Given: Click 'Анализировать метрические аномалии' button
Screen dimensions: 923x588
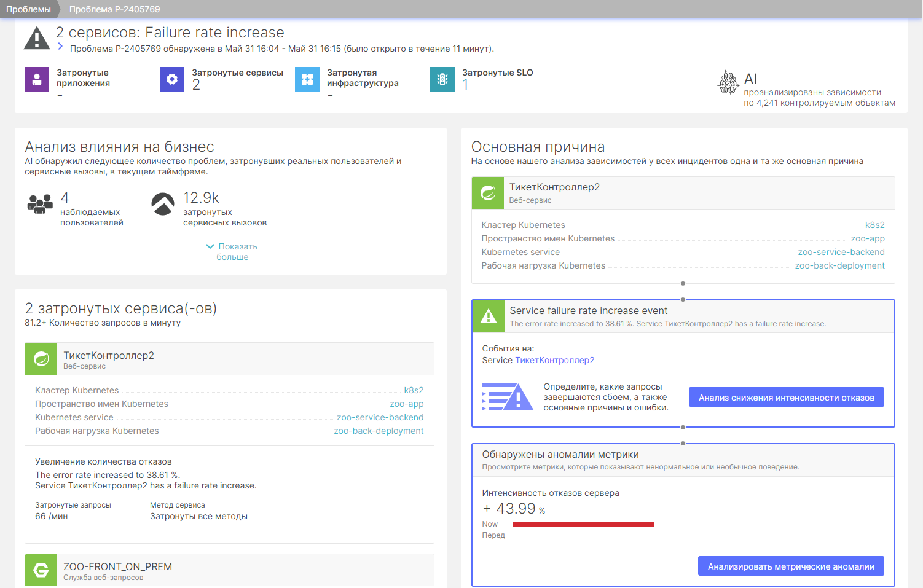Looking at the screenshot, I should pos(791,566).
